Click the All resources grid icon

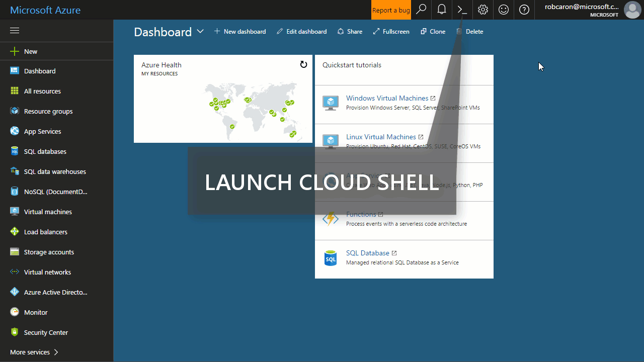click(x=15, y=91)
